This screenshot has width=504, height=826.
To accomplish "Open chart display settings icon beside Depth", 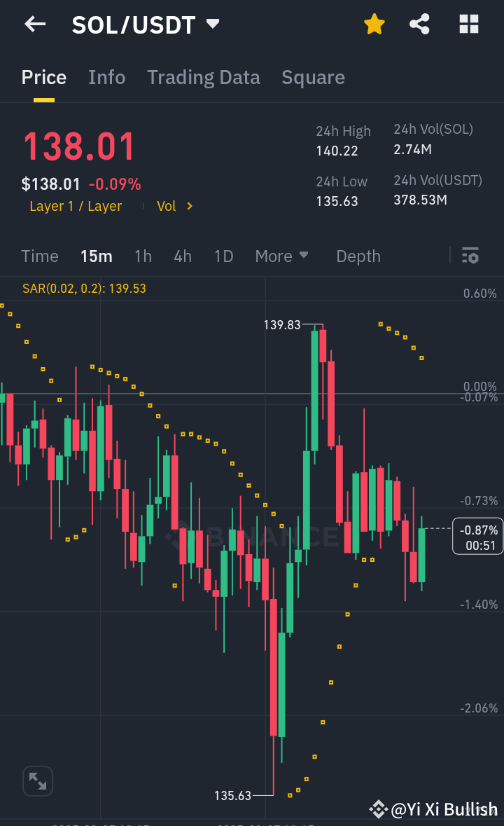I will coord(470,256).
